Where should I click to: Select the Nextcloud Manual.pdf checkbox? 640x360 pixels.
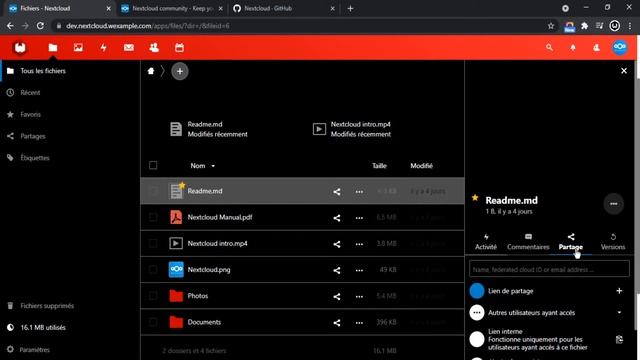[x=153, y=217]
